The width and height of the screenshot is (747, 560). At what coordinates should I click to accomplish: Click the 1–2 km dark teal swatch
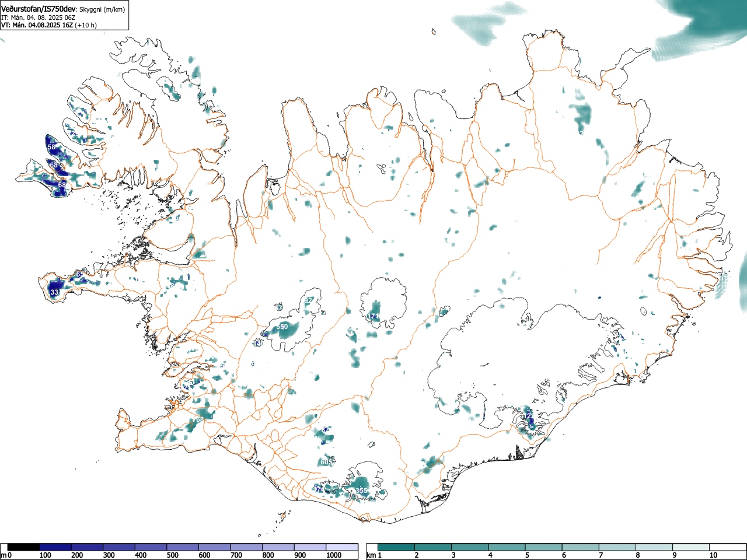pos(397,547)
